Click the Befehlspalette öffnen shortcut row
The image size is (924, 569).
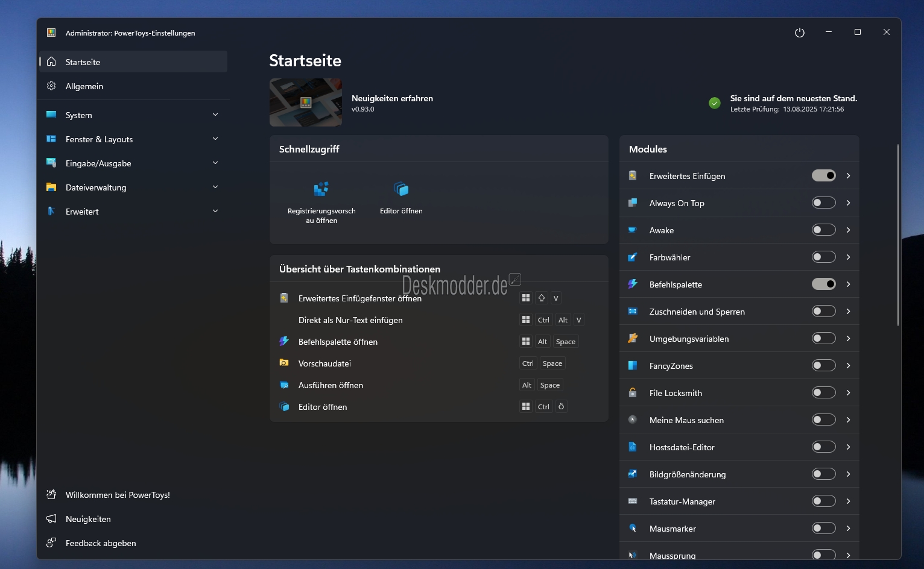pos(438,341)
